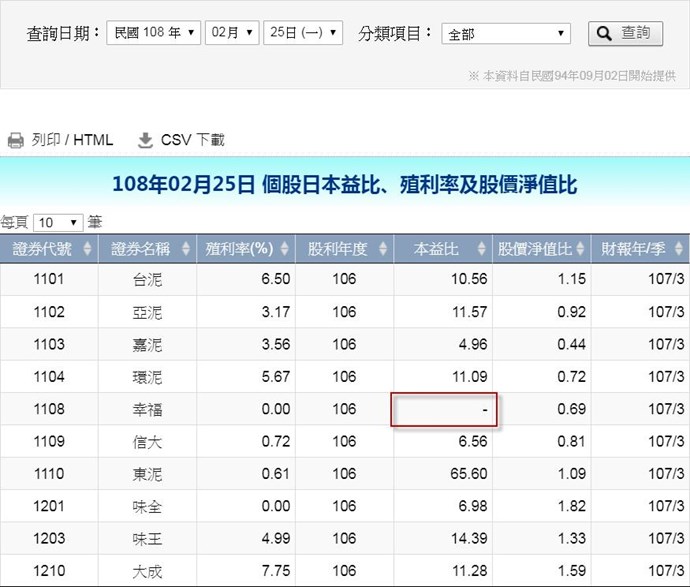Viewport: 690px width, 587px height.
Task: Click the 大成 stock name cell
Action: (147, 570)
